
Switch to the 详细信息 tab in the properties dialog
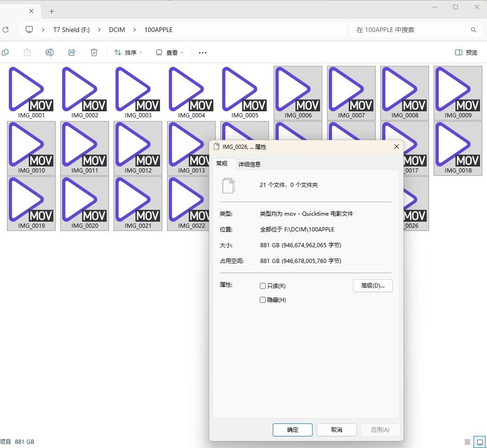(250, 164)
